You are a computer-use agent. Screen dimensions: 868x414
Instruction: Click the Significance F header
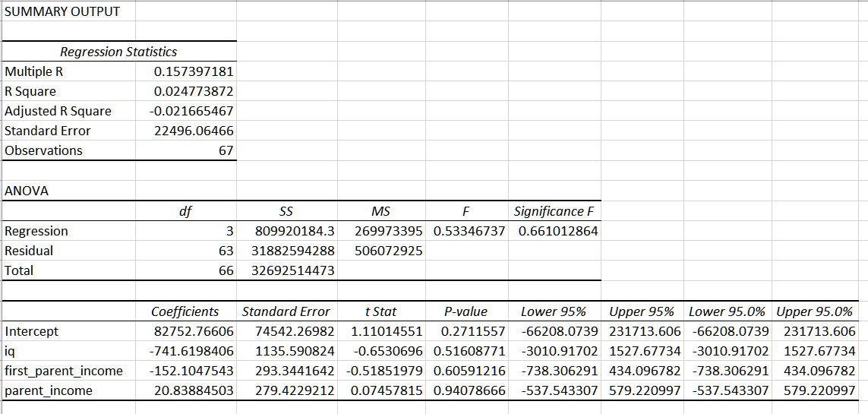click(x=554, y=211)
